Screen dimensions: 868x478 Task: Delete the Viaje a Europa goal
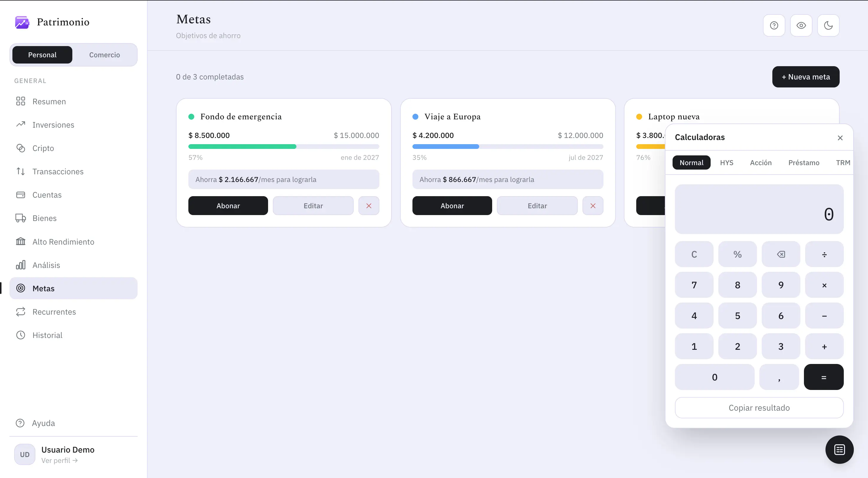click(x=593, y=206)
